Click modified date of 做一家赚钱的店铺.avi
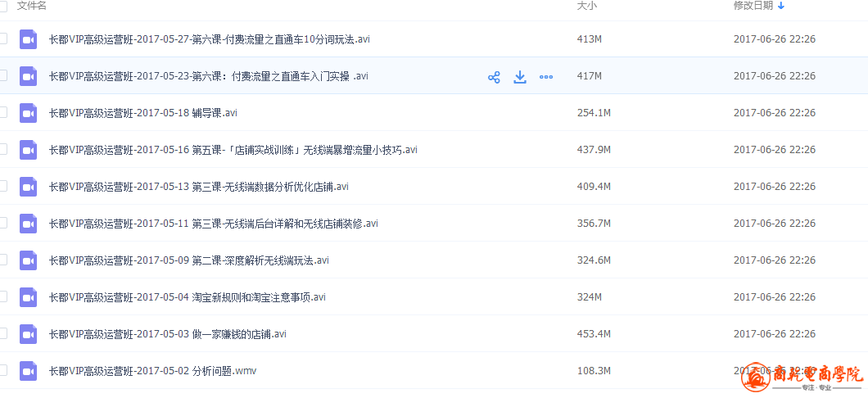868x398 pixels. pos(775,334)
